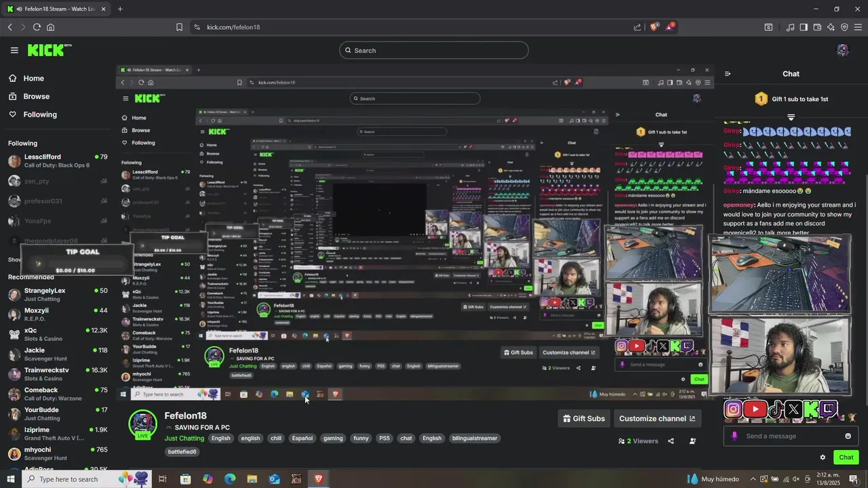The height and width of the screenshot is (488, 868).
Task: Open Moxzyii recommended channel
Action: pyautogui.click(x=58, y=314)
